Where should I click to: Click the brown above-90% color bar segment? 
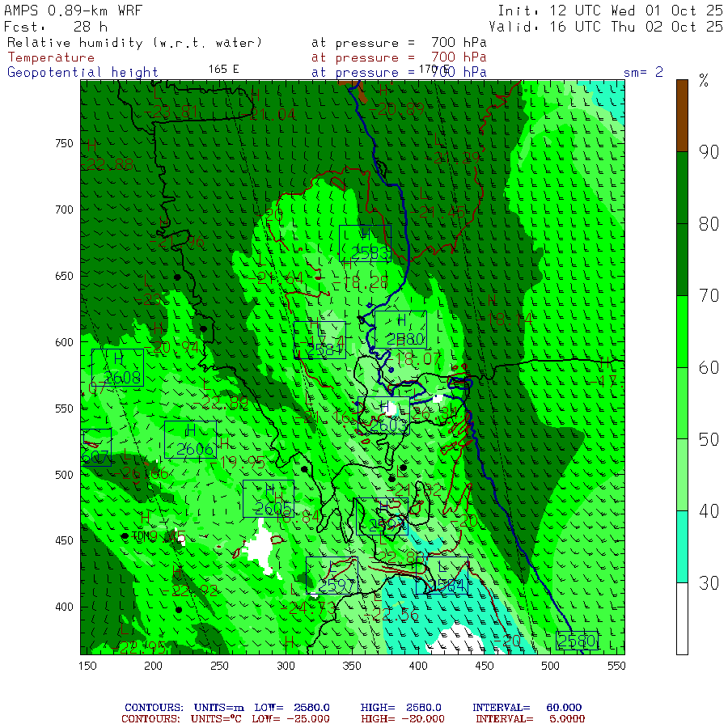[x=682, y=116]
